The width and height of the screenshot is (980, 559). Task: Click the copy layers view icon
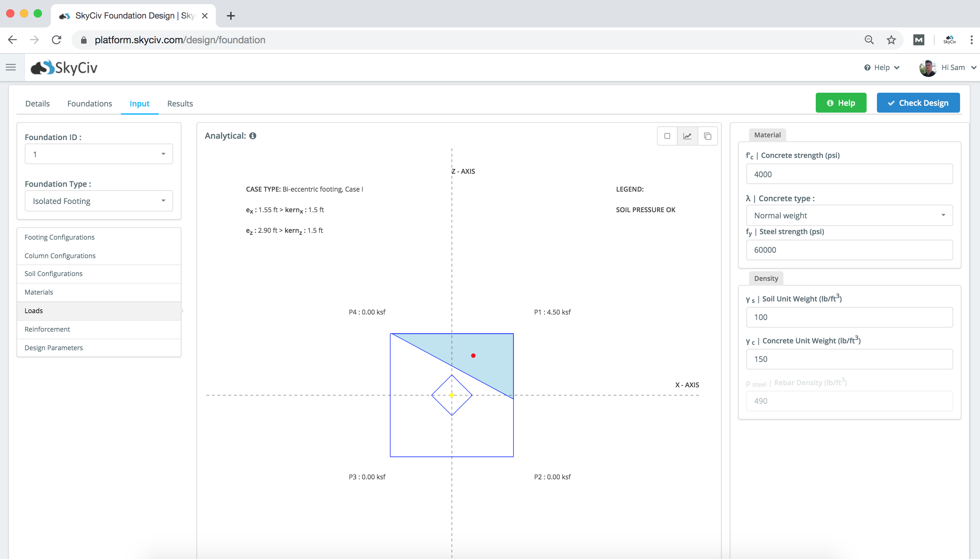pos(708,136)
